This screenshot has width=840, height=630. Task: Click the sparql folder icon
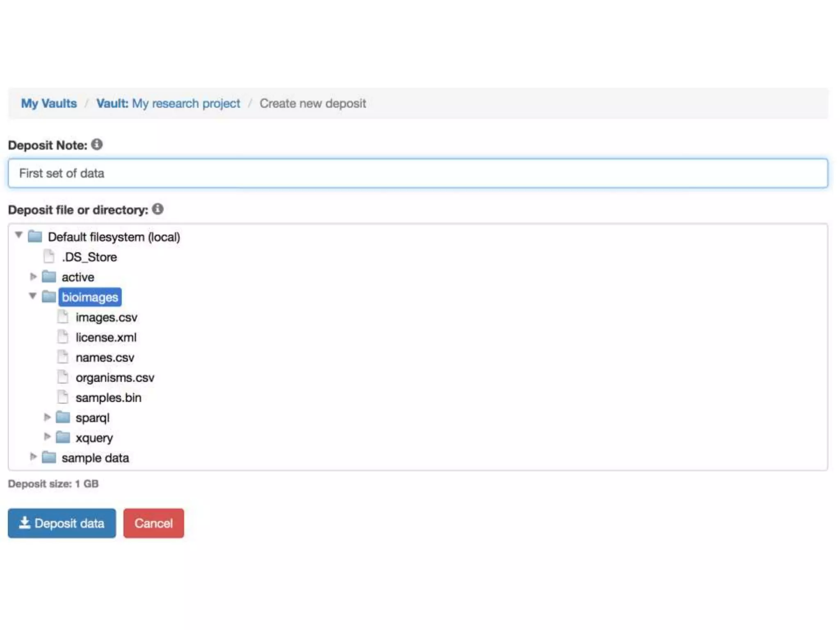pos(63,417)
